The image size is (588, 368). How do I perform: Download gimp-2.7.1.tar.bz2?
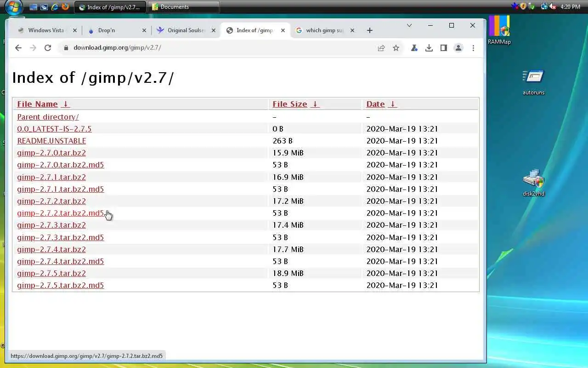click(x=51, y=177)
